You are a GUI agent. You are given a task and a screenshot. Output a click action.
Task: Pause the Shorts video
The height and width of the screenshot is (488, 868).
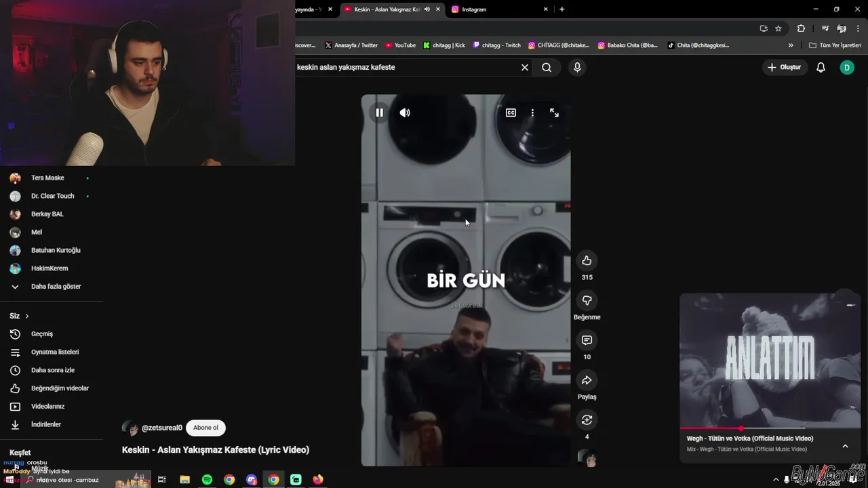pyautogui.click(x=379, y=113)
